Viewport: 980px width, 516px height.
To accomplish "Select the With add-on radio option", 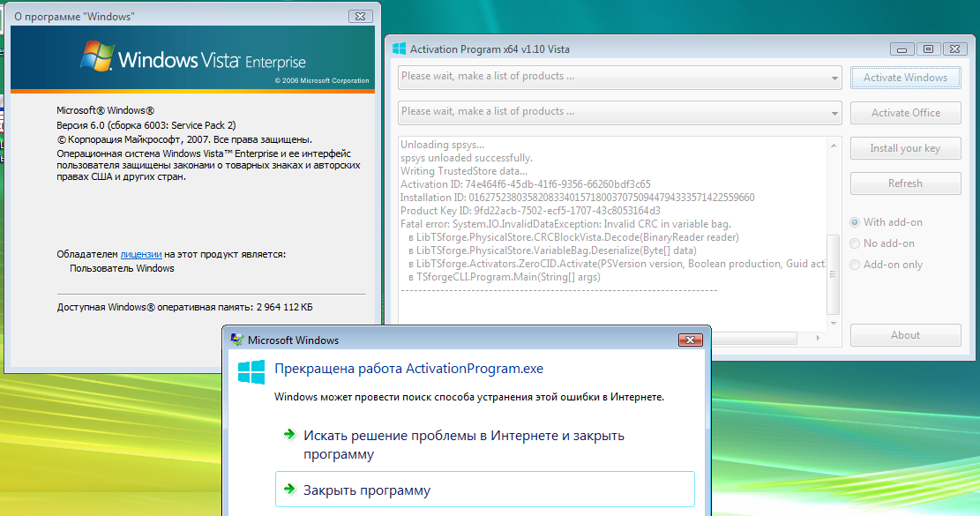I will click(x=886, y=222).
